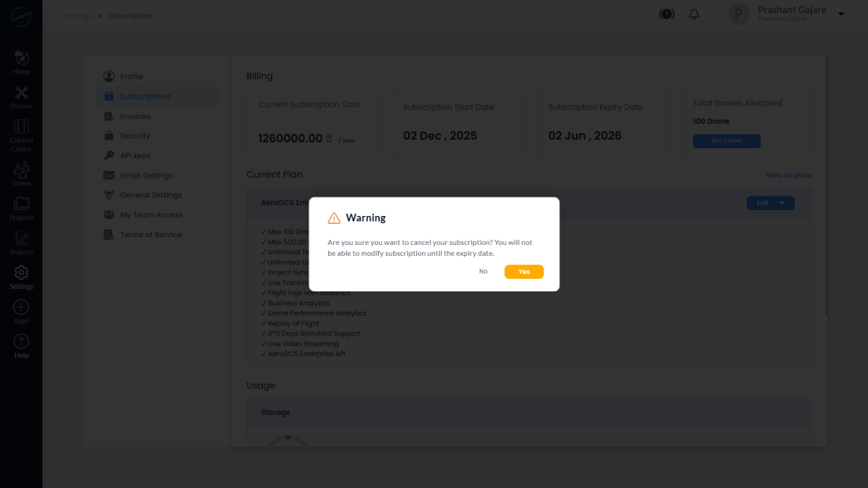
Task: View all plans link
Action: [x=788, y=175]
